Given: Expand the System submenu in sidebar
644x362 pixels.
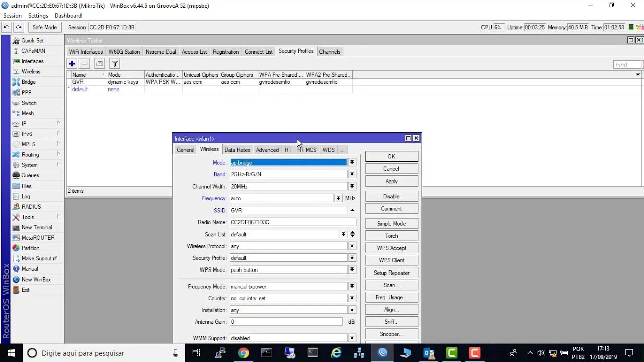Looking at the screenshot, I should tap(58, 165).
